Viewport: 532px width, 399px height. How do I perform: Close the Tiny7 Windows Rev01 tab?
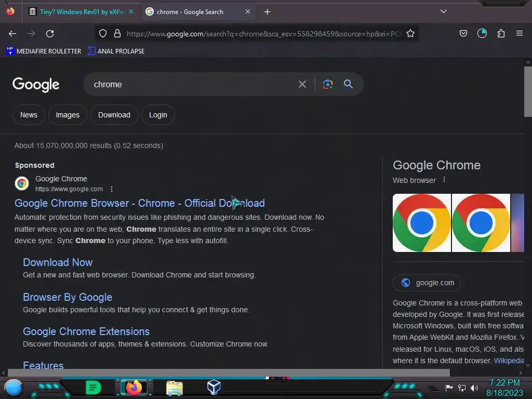coord(131,11)
